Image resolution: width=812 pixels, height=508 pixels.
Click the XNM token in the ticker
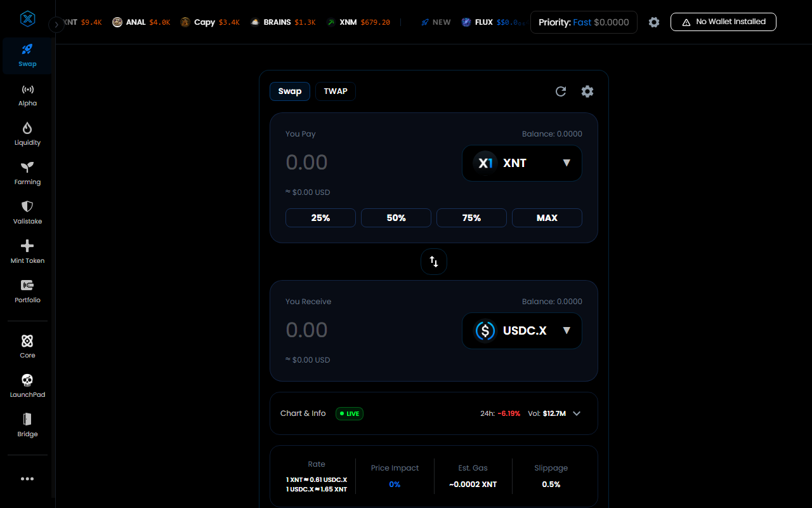[358, 22]
